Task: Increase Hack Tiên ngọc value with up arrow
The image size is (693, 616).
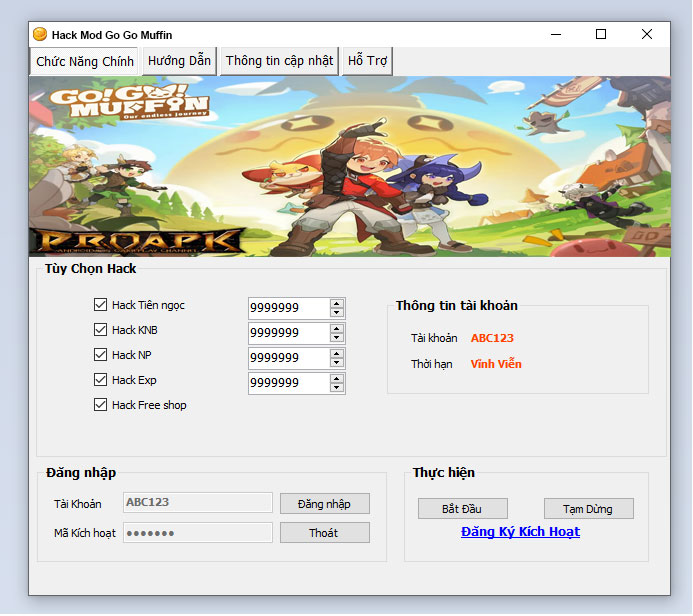Action: click(x=337, y=304)
